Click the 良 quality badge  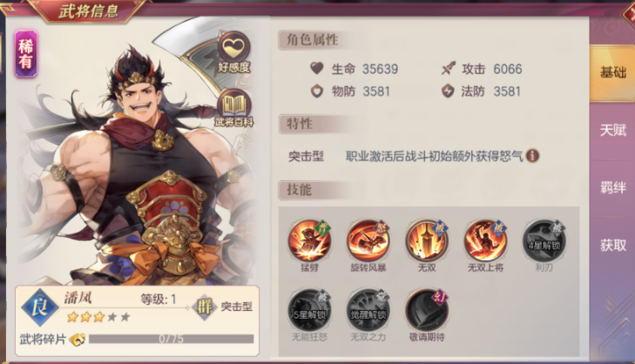pyautogui.click(x=39, y=307)
